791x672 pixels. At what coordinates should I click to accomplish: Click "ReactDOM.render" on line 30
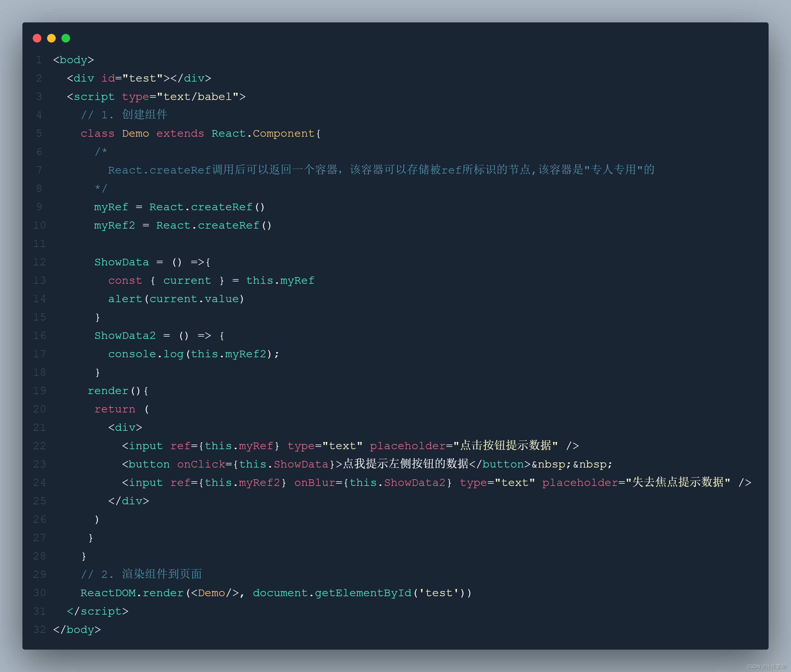pyautogui.click(x=132, y=593)
